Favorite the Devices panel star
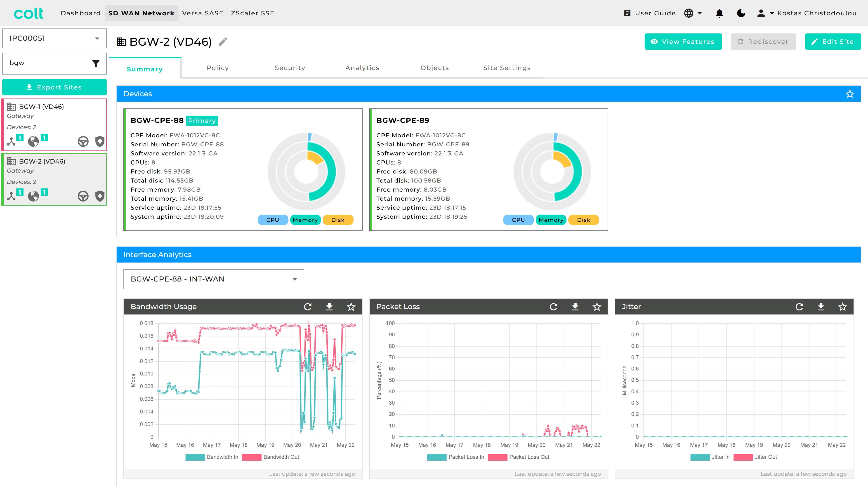 [850, 94]
